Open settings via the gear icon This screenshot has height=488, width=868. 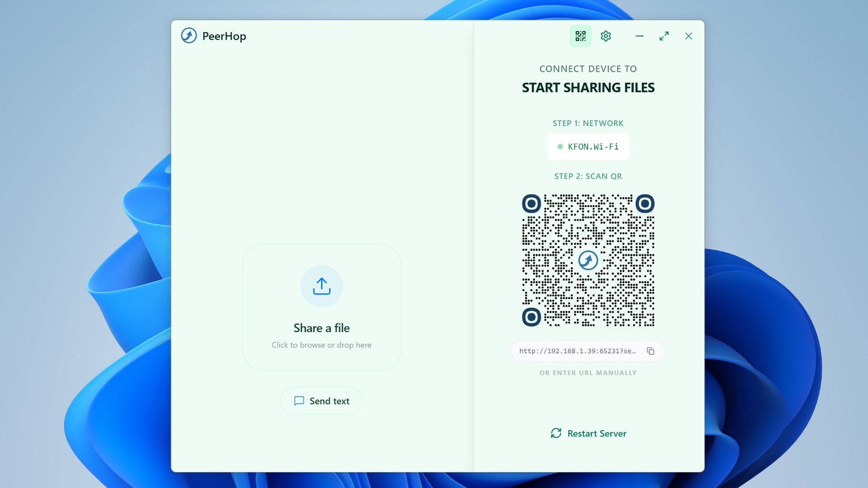[606, 36]
